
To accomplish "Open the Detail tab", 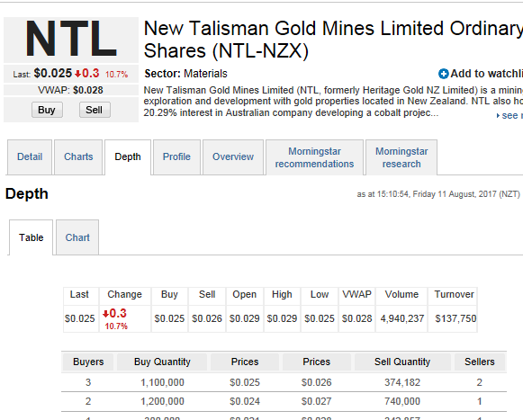I will 30,157.
